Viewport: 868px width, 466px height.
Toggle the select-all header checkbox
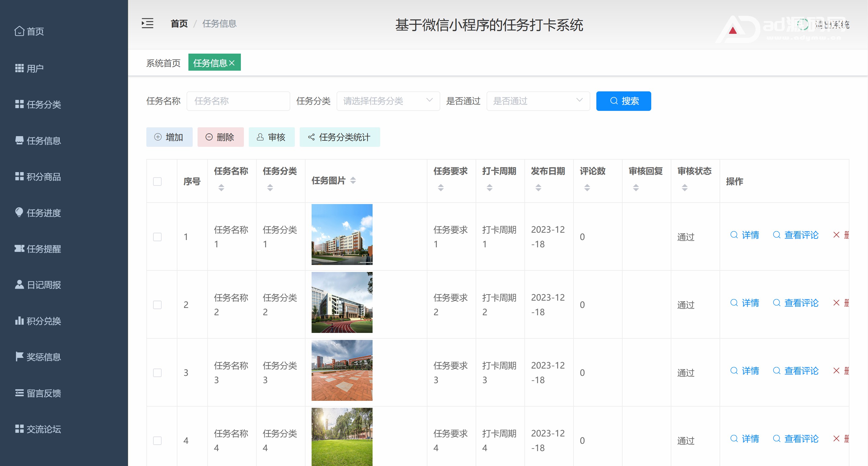tap(157, 182)
